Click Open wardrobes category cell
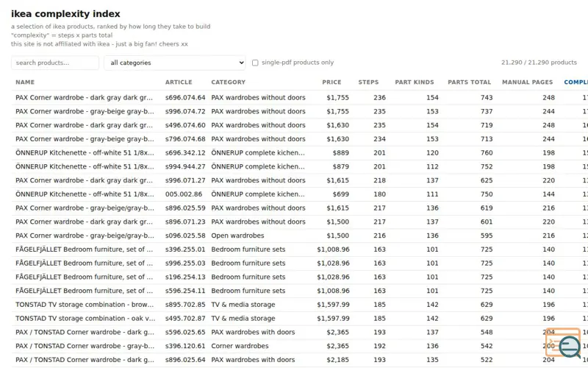This screenshot has width=588, height=368. 237,236
